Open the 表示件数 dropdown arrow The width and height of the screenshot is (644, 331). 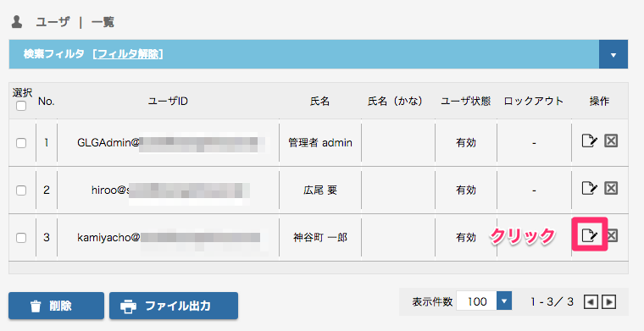click(504, 301)
